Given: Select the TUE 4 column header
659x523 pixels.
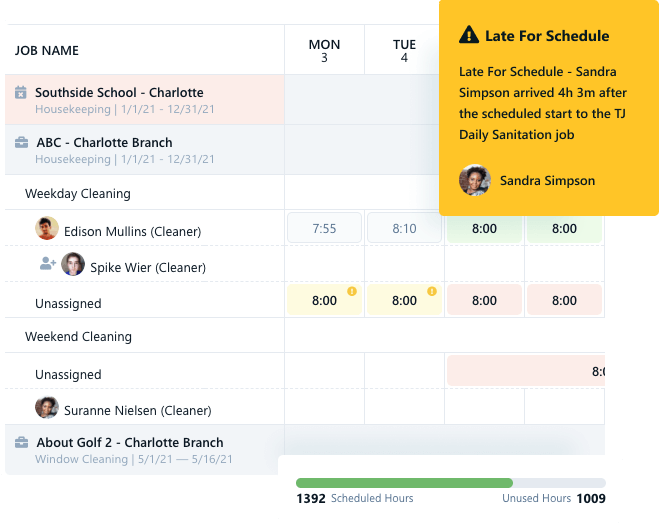Looking at the screenshot, I should pyautogui.click(x=404, y=51).
